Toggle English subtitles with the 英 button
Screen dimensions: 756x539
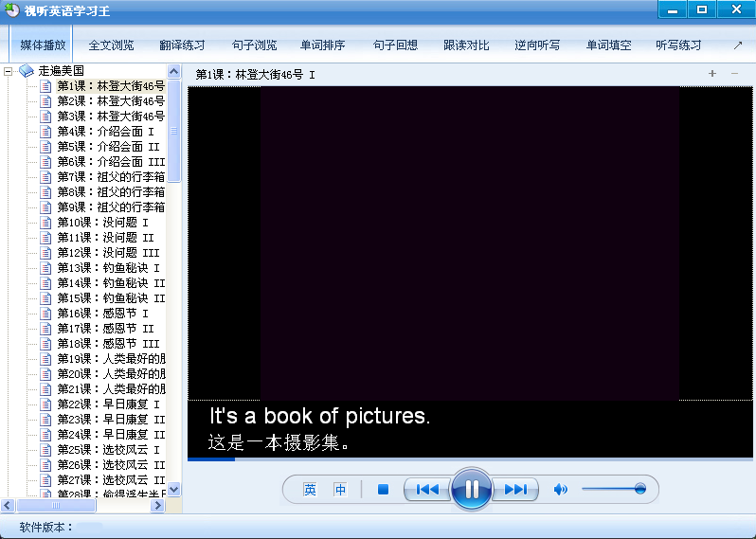310,490
